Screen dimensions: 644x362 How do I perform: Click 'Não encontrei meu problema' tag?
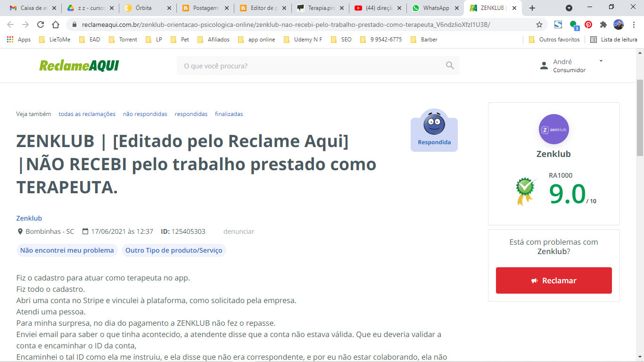tap(67, 250)
